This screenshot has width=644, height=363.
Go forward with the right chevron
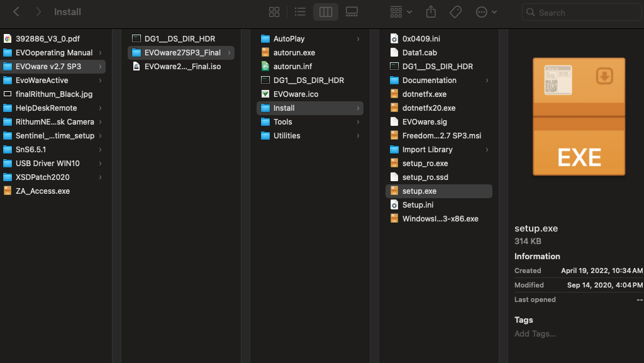coord(38,12)
